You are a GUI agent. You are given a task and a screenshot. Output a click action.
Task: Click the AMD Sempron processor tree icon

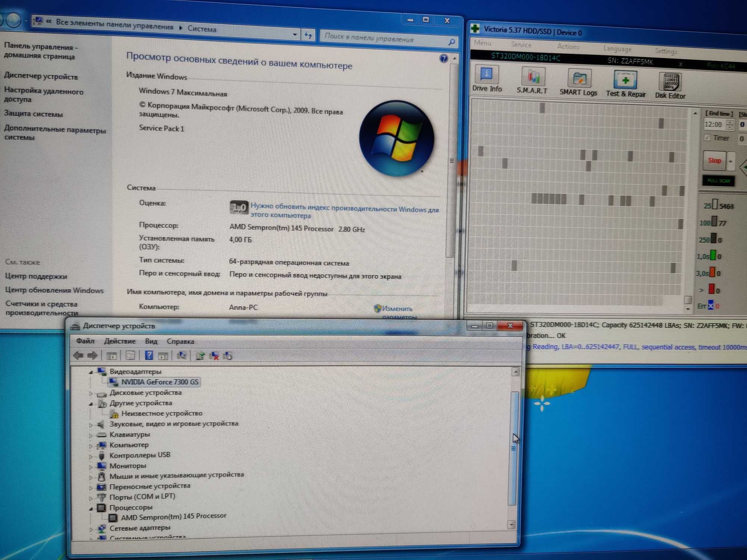tap(112, 518)
